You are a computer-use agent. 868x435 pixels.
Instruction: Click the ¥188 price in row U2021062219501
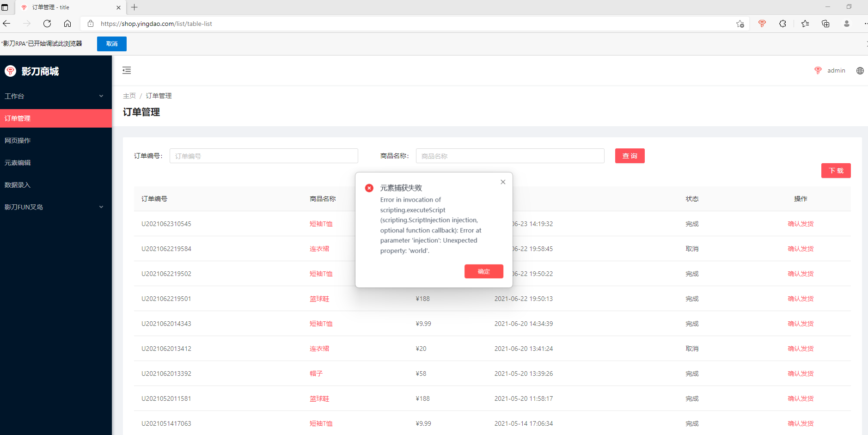[x=423, y=299]
